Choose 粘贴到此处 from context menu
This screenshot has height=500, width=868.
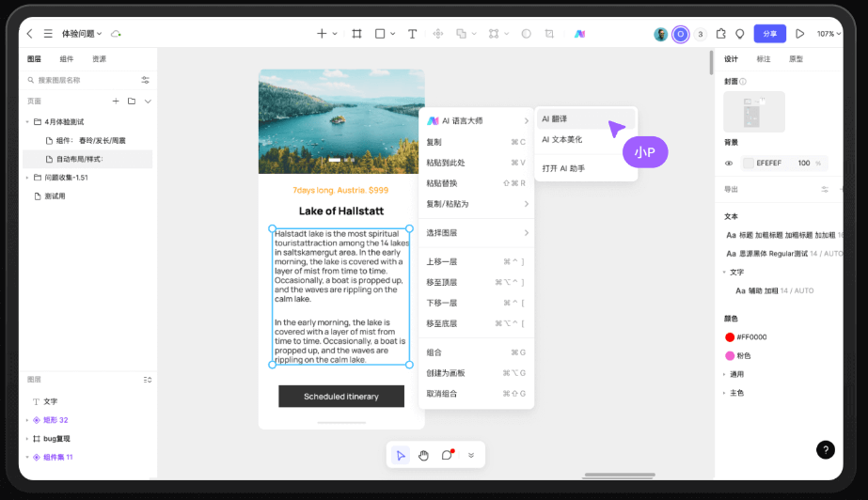477,163
